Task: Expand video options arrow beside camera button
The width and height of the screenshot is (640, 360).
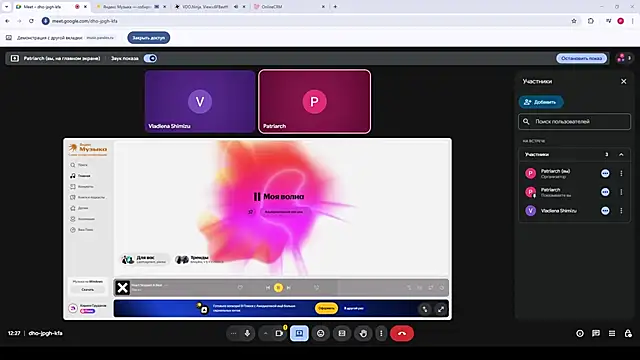Action: tap(265, 333)
